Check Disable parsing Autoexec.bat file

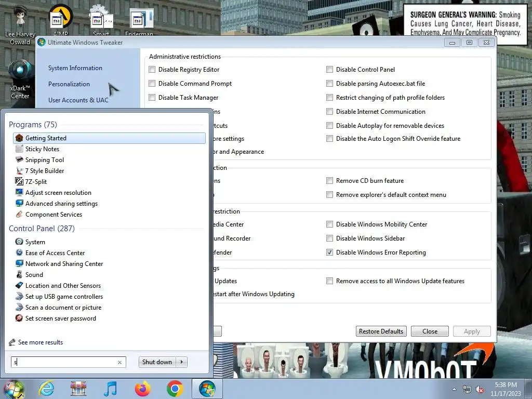[329, 84]
